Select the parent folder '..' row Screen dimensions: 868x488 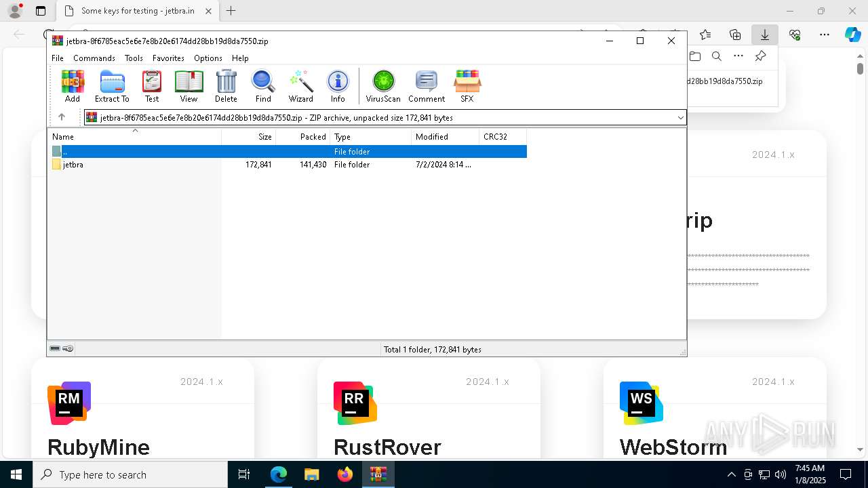288,152
